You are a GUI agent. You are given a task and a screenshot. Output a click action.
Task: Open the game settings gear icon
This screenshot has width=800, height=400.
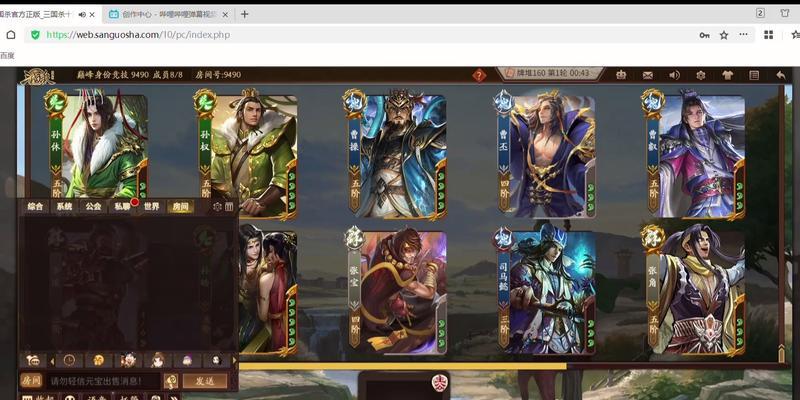click(701, 75)
